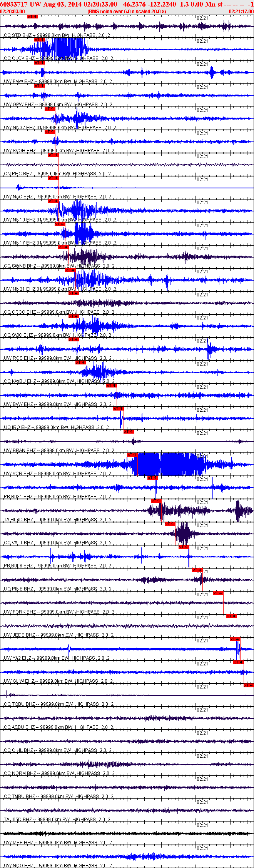Click the UW IZEE HHZ station label
The height and width of the screenshot is (868, 254).
tap(19, 843)
